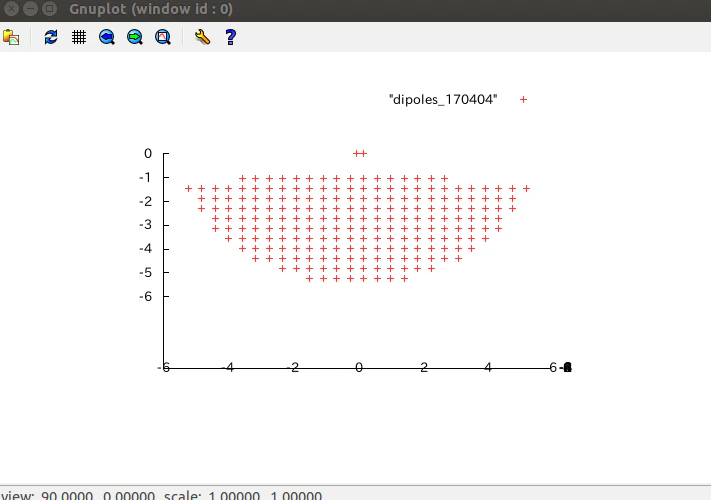
Task: Select the two points near y=0
Action: (360, 154)
